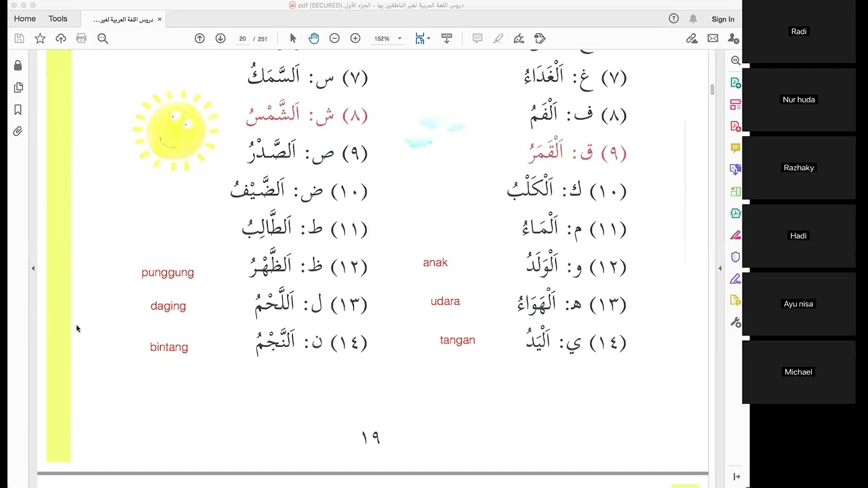
Task: Click the page number field showing 20
Action: (242, 39)
